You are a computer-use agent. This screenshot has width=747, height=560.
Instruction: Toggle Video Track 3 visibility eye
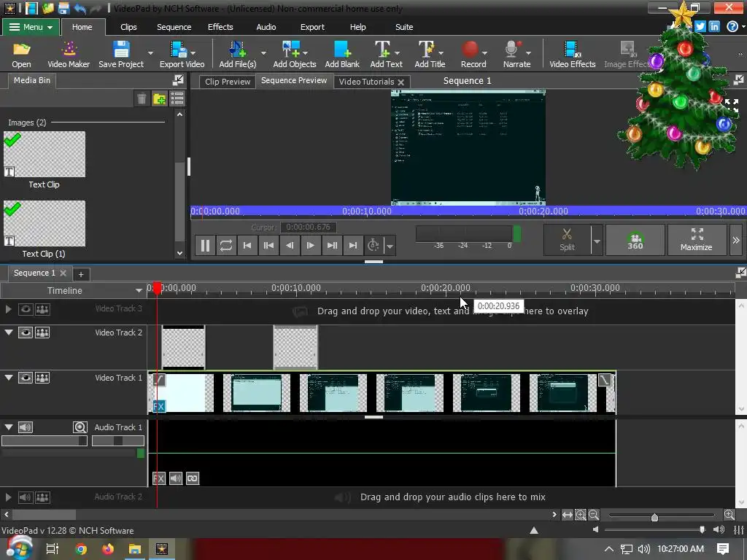[x=26, y=309]
